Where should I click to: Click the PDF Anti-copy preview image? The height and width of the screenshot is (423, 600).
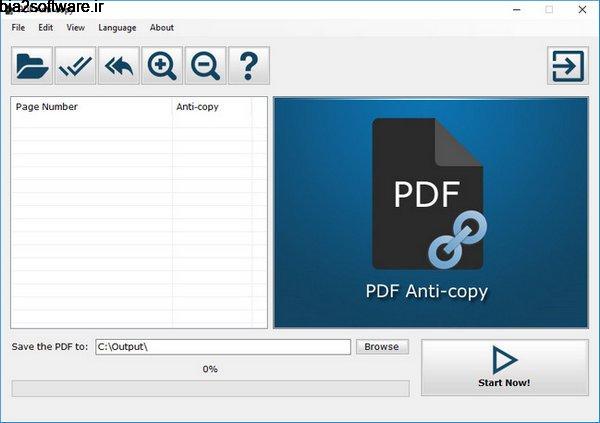431,213
